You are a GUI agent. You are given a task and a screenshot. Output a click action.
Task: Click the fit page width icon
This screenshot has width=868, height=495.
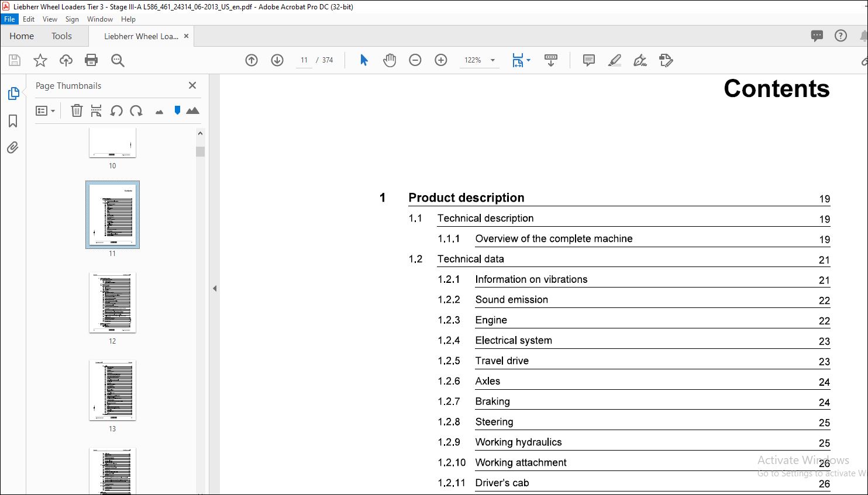518,60
